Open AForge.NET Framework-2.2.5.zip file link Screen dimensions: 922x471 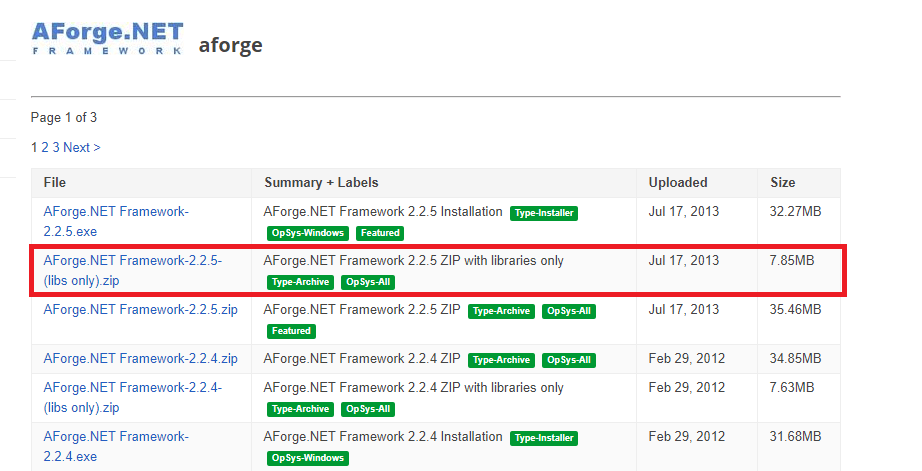[x=141, y=310]
